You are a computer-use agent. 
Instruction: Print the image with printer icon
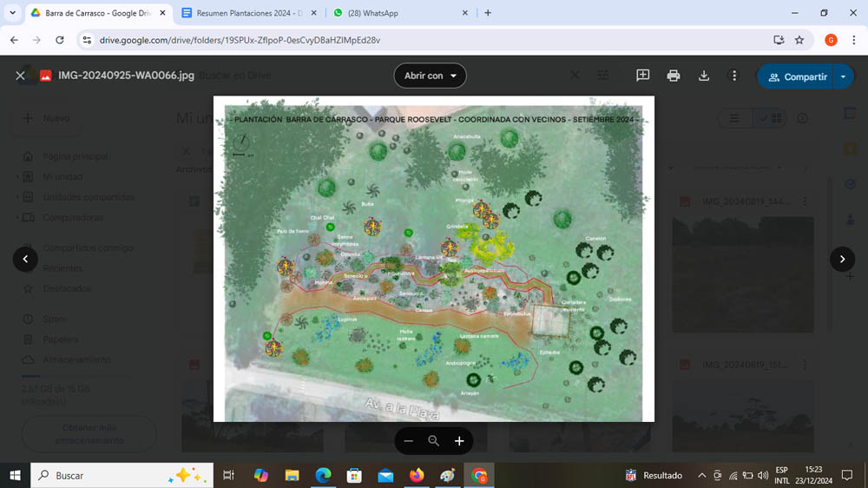click(x=673, y=76)
